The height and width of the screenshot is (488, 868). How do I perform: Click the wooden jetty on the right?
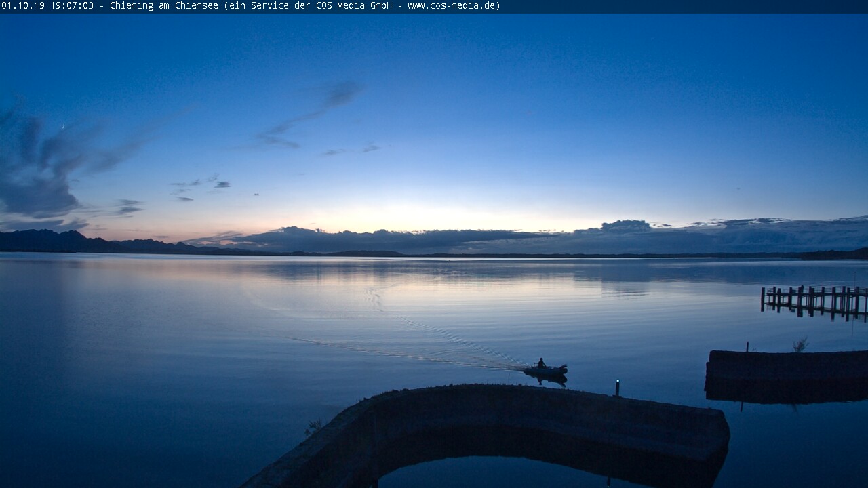point(814,300)
